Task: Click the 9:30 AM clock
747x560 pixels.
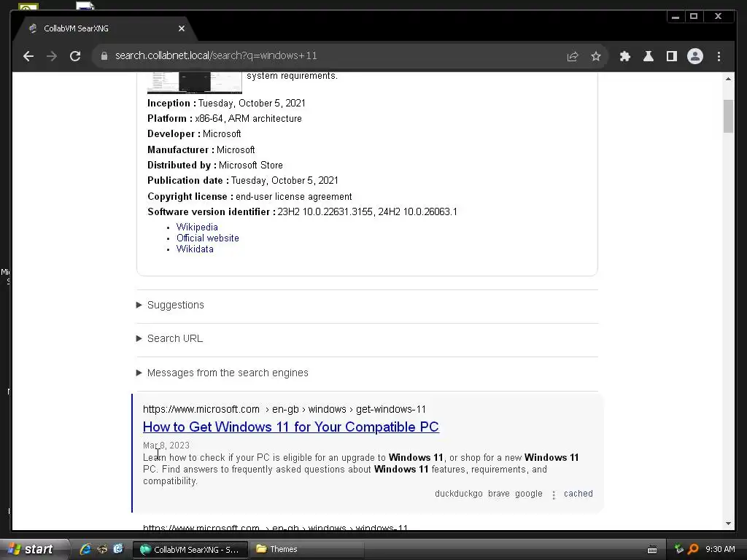Action: click(720, 549)
